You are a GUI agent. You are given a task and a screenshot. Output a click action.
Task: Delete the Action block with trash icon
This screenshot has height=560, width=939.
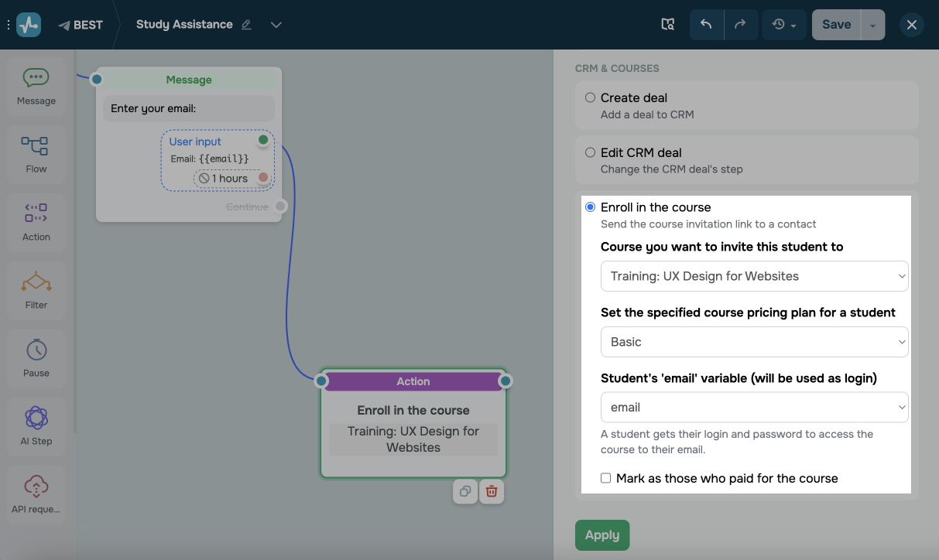click(x=492, y=491)
